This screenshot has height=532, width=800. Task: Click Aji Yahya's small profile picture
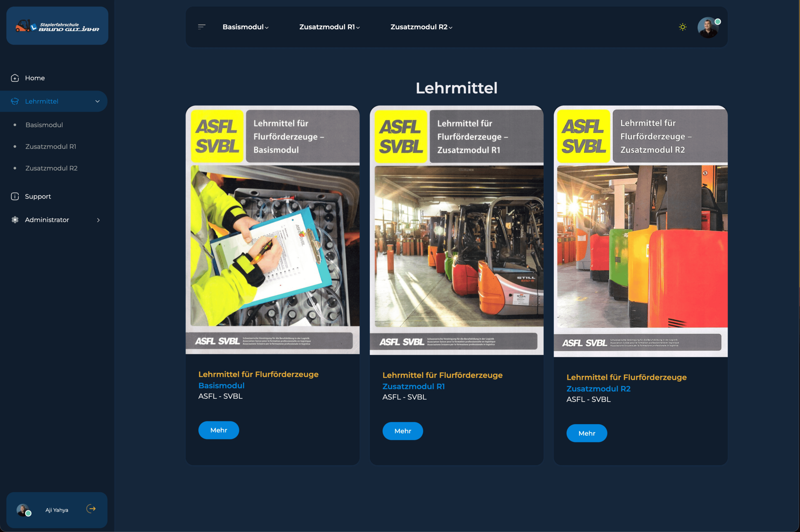[x=23, y=510]
